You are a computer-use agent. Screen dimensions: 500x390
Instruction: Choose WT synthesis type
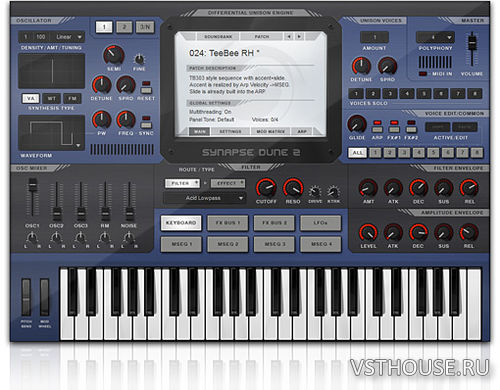(x=51, y=99)
